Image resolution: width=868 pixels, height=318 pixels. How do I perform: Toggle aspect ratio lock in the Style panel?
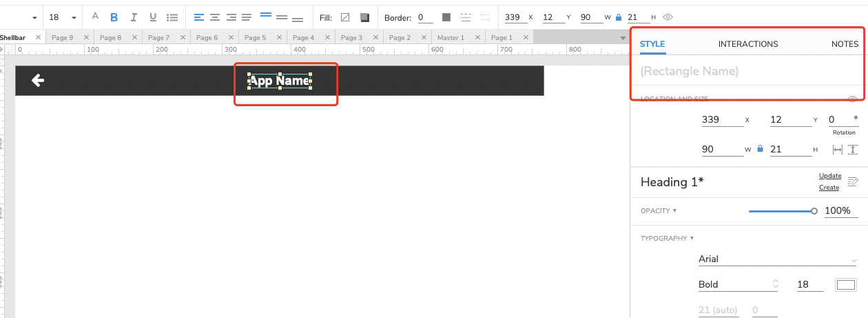(x=761, y=149)
